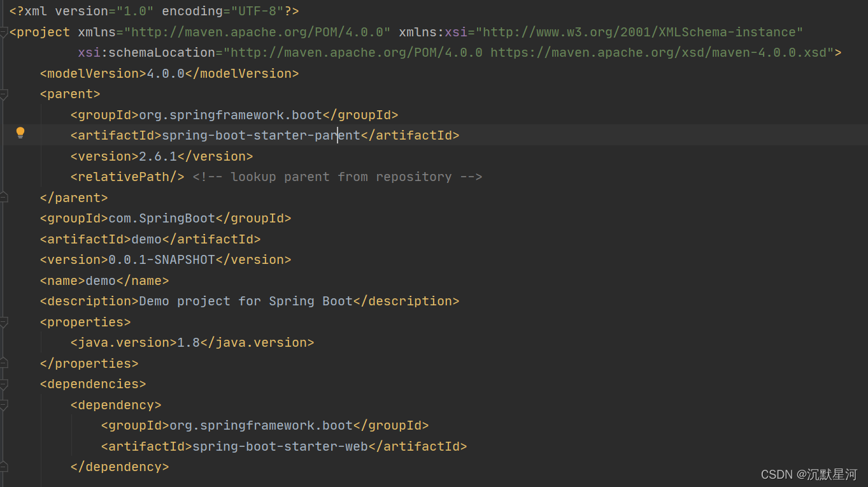Collapse the opening dependency tag fold marker

pos(3,405)
